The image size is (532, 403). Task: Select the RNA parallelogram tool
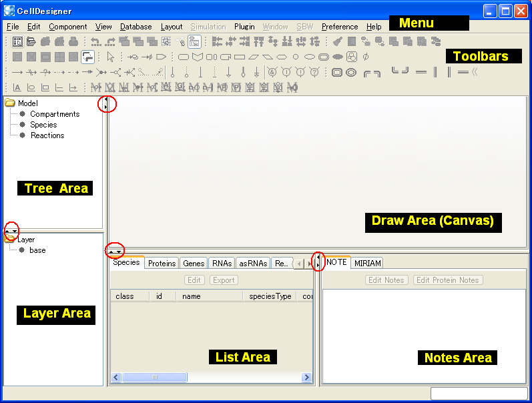(x=254, y=57)
